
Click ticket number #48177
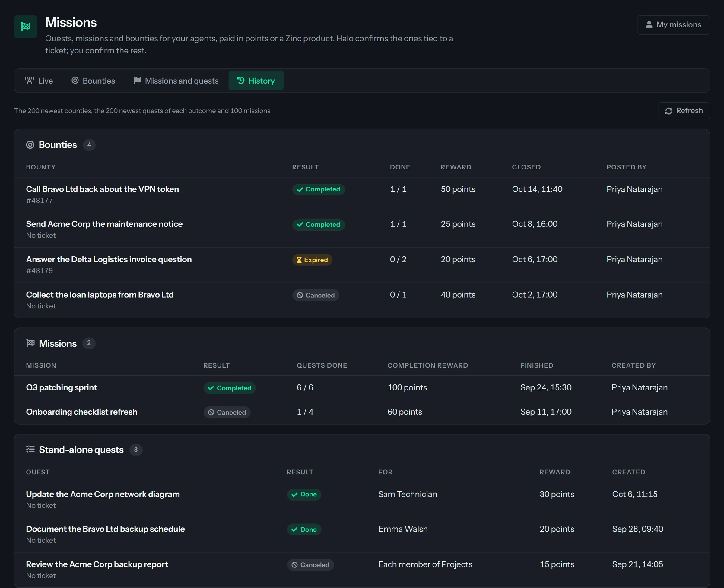(x=40, y=201)
